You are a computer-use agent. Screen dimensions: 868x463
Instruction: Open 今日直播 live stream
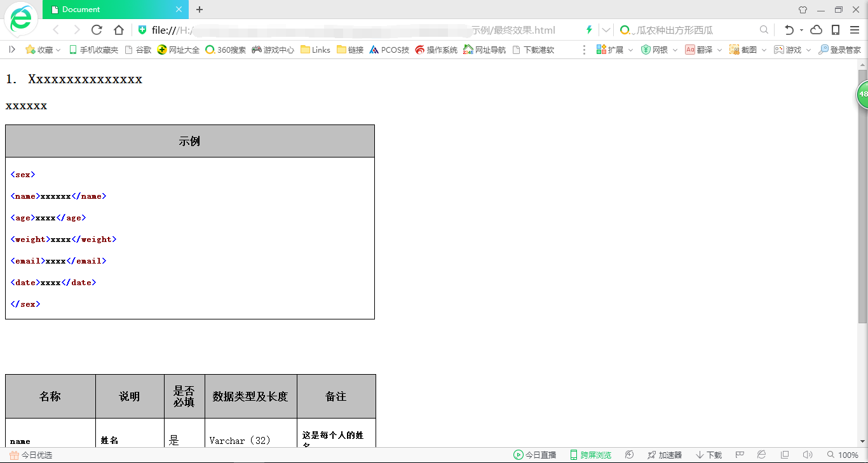point(534,455)
